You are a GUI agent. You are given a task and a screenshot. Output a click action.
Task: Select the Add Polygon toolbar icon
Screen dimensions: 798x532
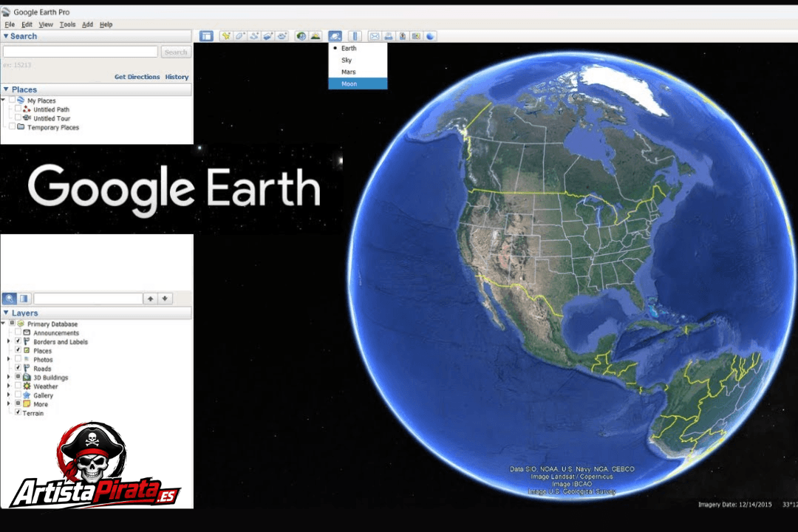click(239, 36)
